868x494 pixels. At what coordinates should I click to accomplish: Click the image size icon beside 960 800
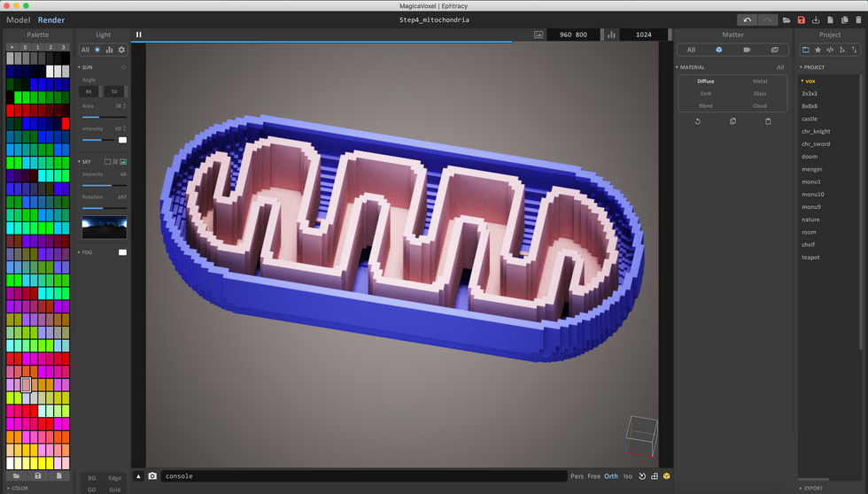coord(539,35)
